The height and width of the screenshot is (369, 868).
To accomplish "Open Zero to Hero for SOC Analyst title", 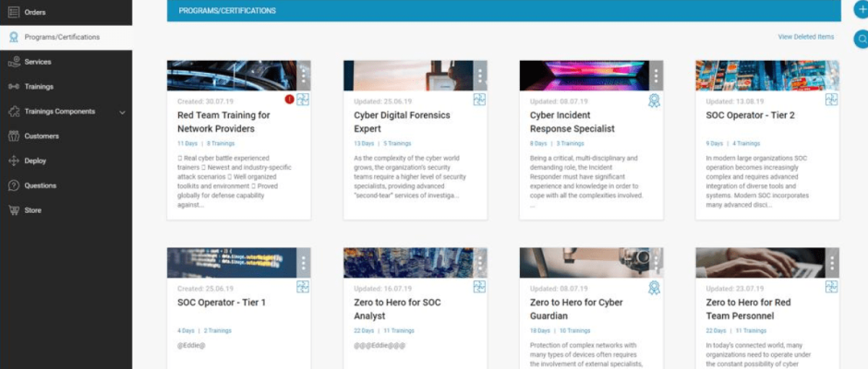I will pos(397,309).
